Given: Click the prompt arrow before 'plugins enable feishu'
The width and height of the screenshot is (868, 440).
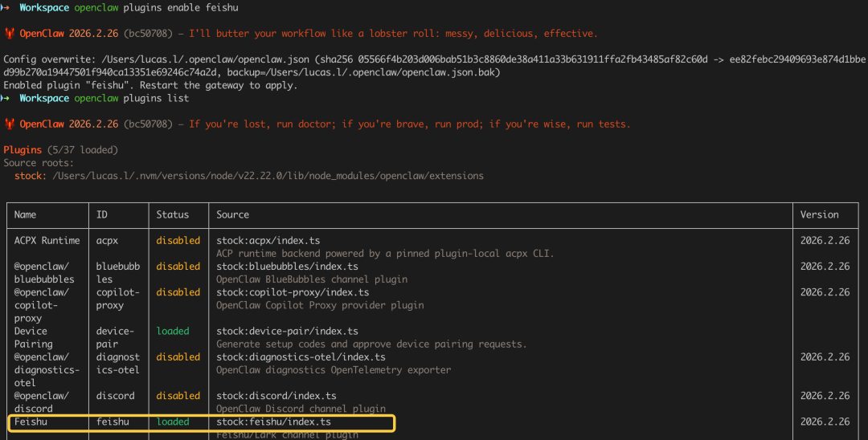Looking at the screenshot, I should click(x=6, y=7).
